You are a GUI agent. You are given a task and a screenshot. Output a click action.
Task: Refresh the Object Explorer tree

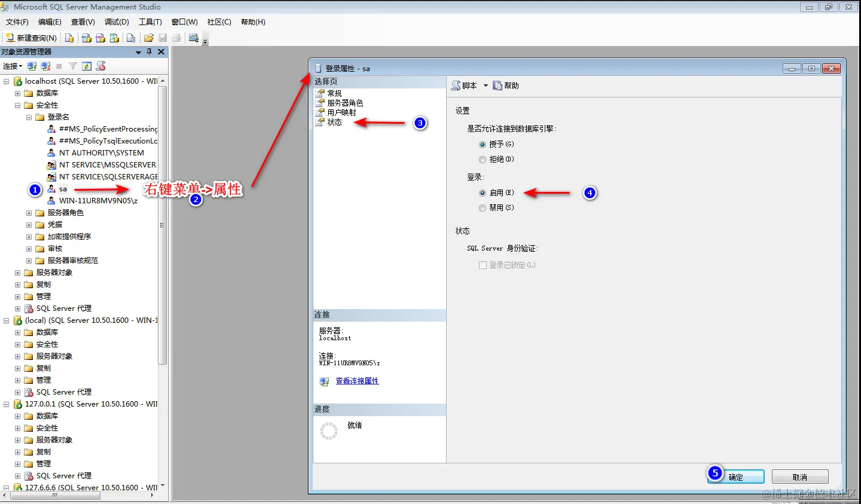(x=87, y=66)
